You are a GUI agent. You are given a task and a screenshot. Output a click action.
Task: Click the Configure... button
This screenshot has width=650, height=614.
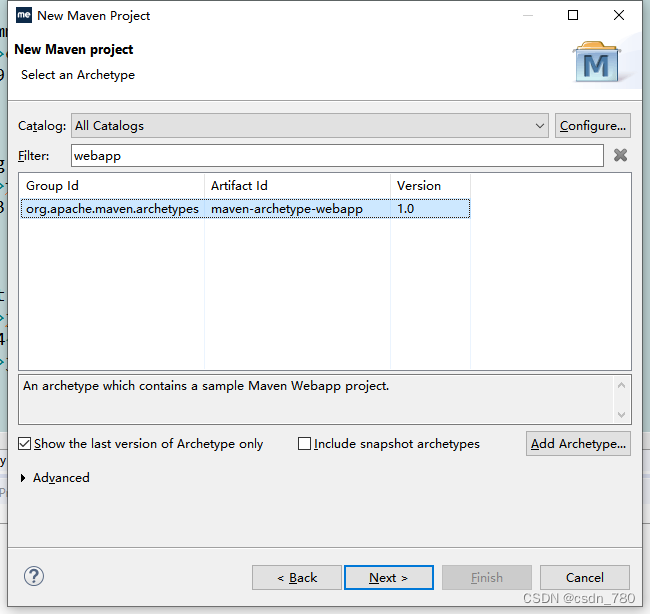pyautogui.click(x=593, y=126)
